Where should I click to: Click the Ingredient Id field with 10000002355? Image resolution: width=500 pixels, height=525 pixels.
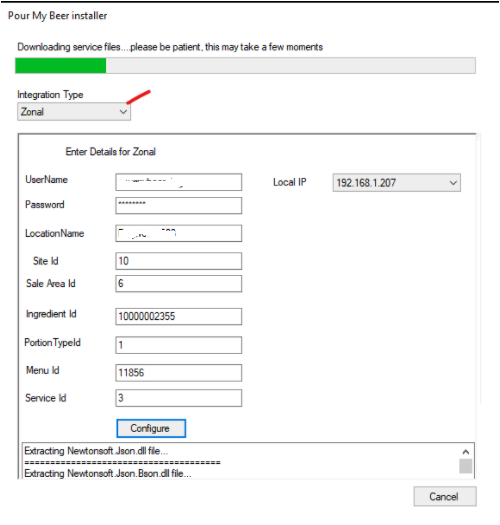pyautogui.click(x=178, y=316)
